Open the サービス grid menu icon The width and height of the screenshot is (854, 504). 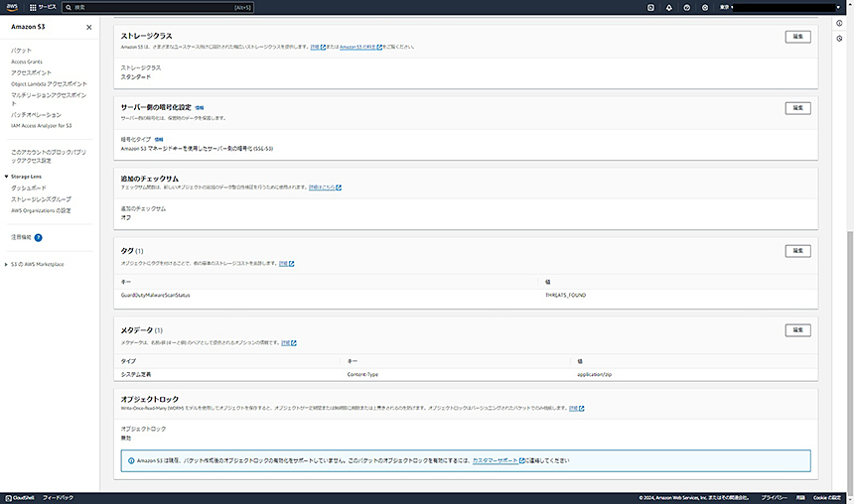(x=33, y=7)
